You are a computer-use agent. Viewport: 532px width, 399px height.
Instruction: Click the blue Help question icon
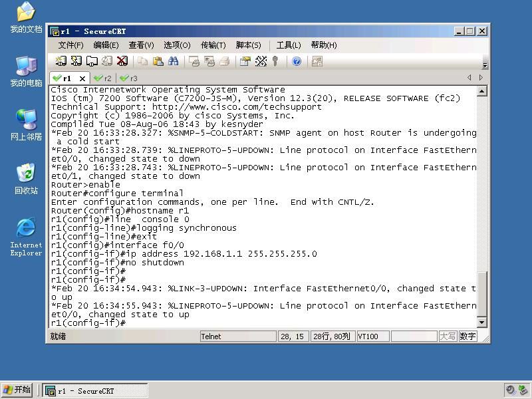tap(297, 61)
